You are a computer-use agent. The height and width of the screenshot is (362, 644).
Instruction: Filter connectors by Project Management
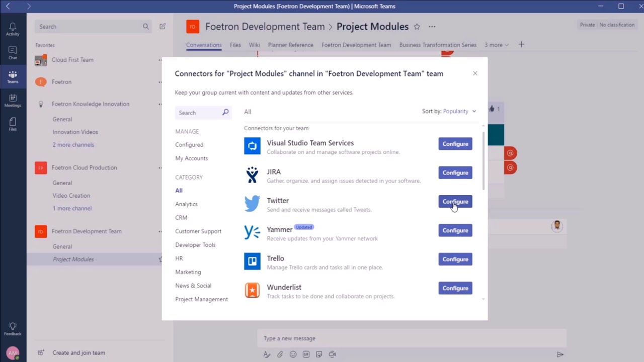click(x=201, y=299)
